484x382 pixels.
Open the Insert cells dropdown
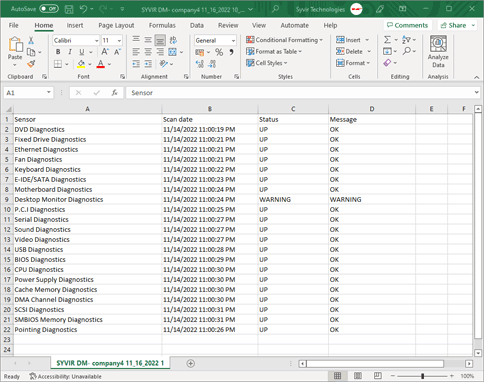367,40
